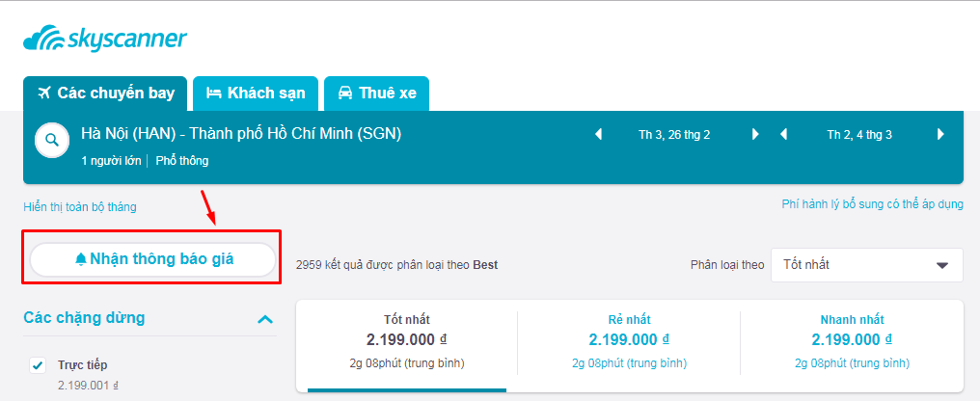
Task: Click the Hà Nội - Hồ Chí Minh route text
Action: [x=241, y=134]
